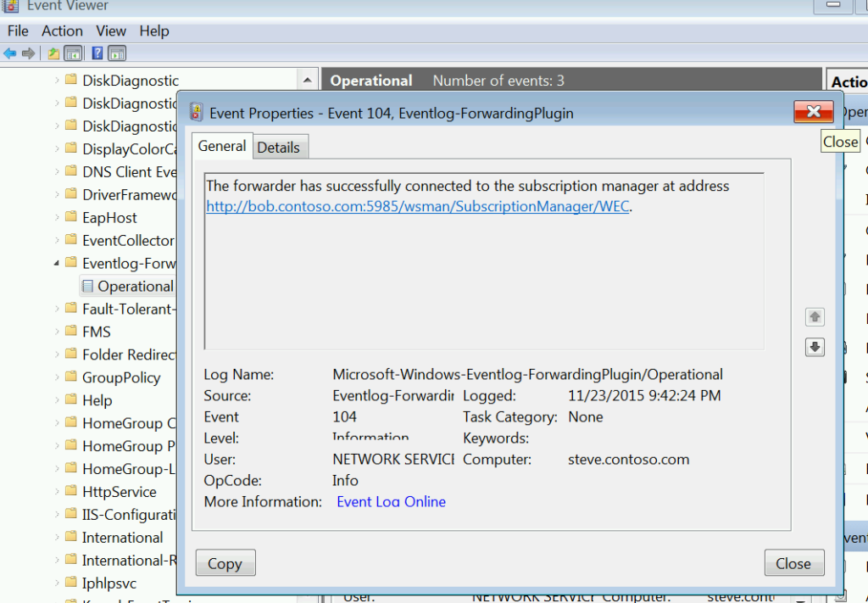Click the Event Properties dialog title icon
Image resolution: width=868 pixels, height=603 pixels.
(197, 113)
